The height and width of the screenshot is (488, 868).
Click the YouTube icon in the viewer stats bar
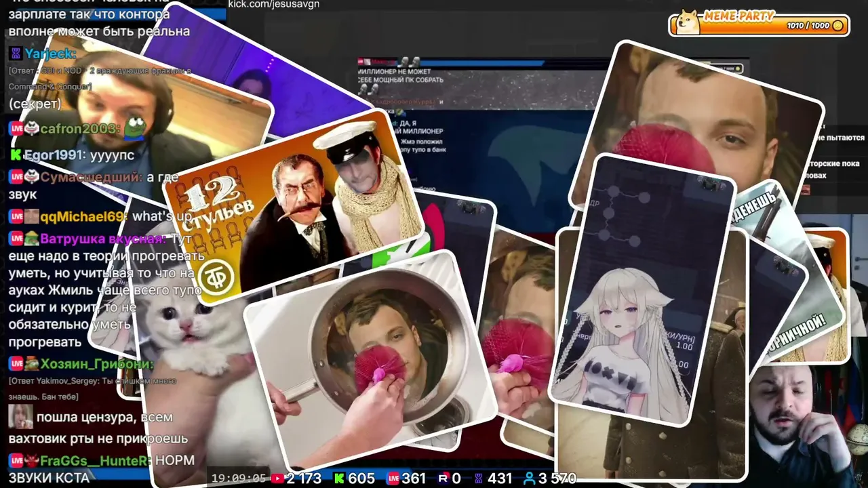tap(277, 479)
